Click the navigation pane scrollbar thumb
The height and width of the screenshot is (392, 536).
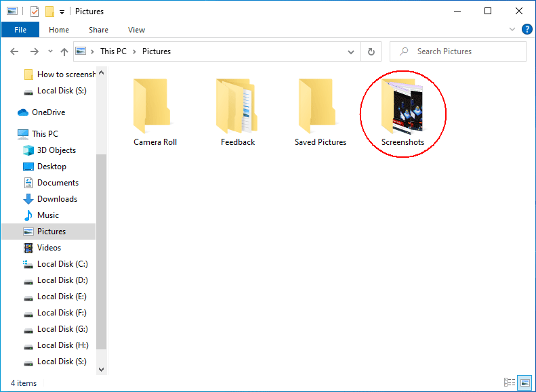[x=101, y=252]
